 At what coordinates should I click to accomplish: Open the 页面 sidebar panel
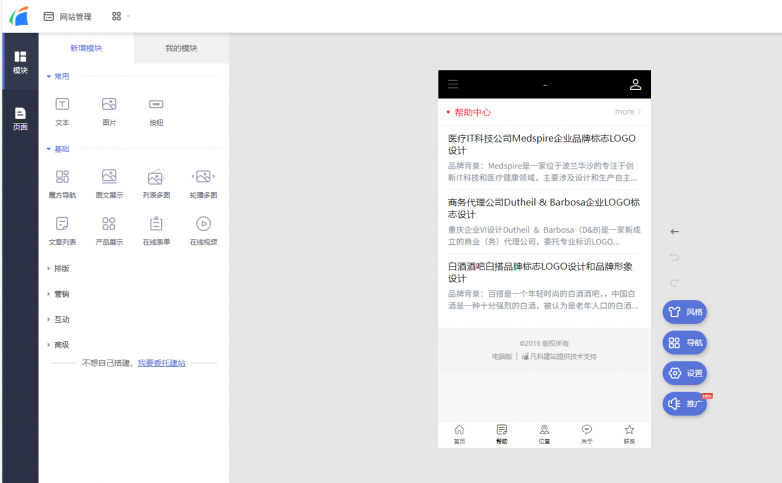[x=20, y=119]
